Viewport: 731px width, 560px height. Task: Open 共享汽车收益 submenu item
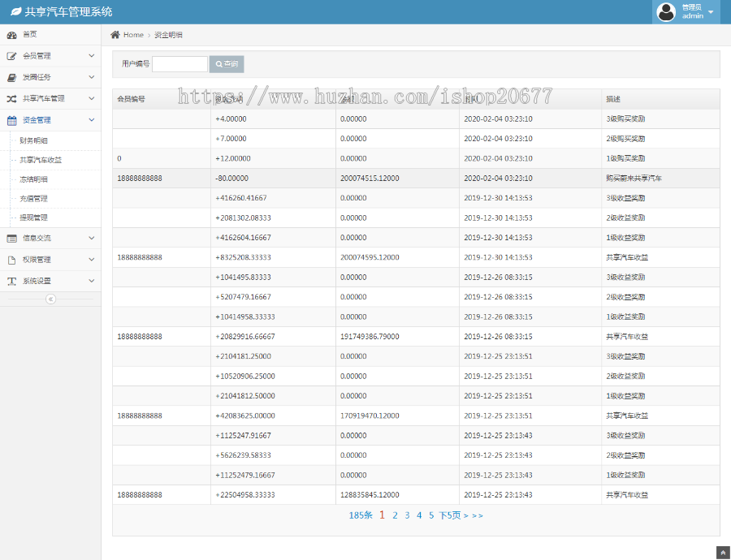click(41, 160)
